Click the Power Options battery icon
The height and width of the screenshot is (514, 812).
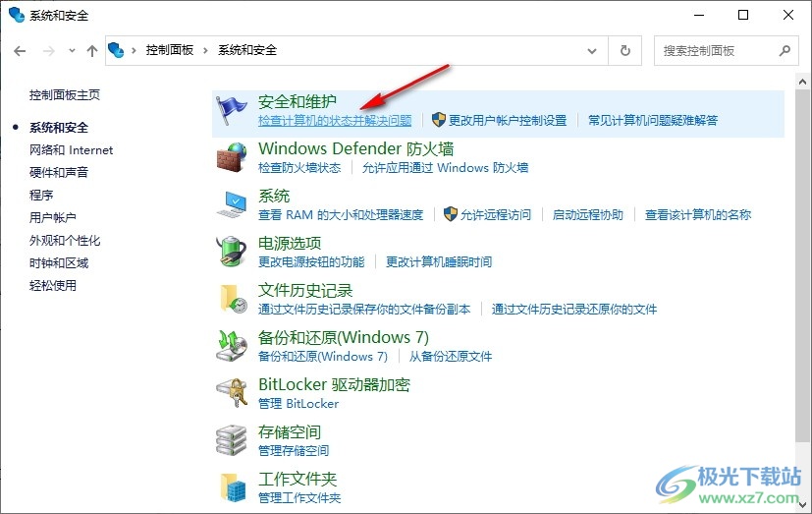[x=231, y=252]
